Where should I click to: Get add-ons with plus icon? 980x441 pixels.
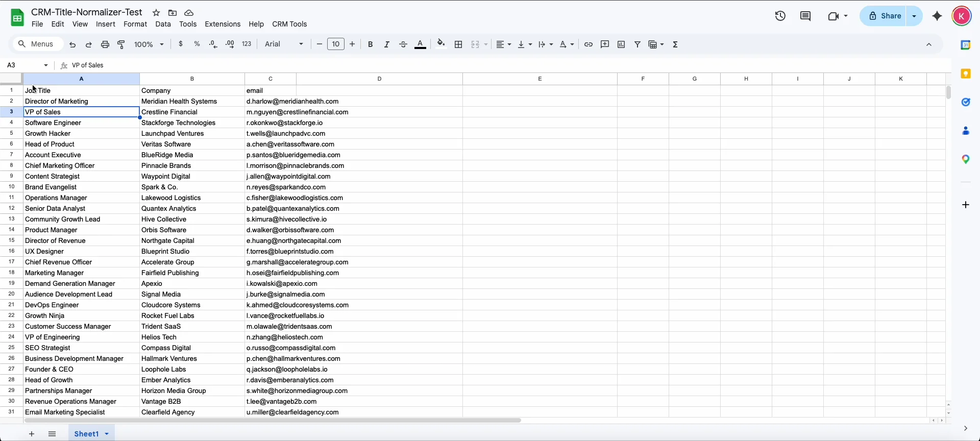(966, 205)
